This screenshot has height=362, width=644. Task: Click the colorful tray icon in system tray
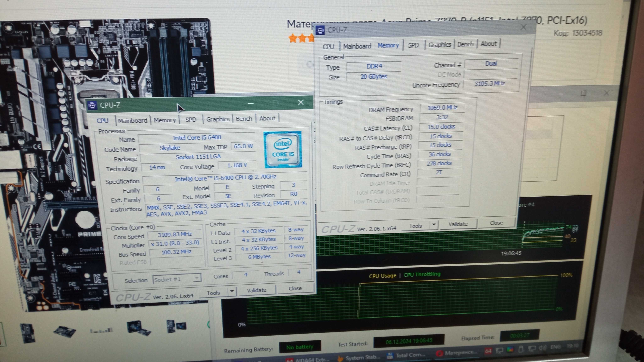click(510, 349)
